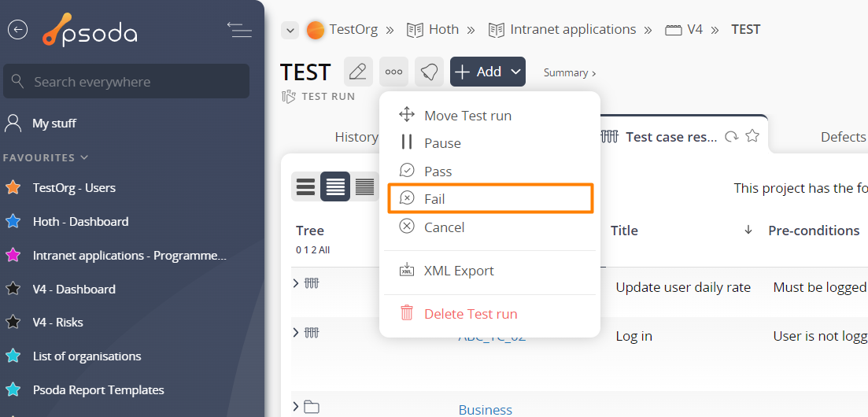Expand the breadcrumb dropdown before TestOrg

tap(290, 30)
